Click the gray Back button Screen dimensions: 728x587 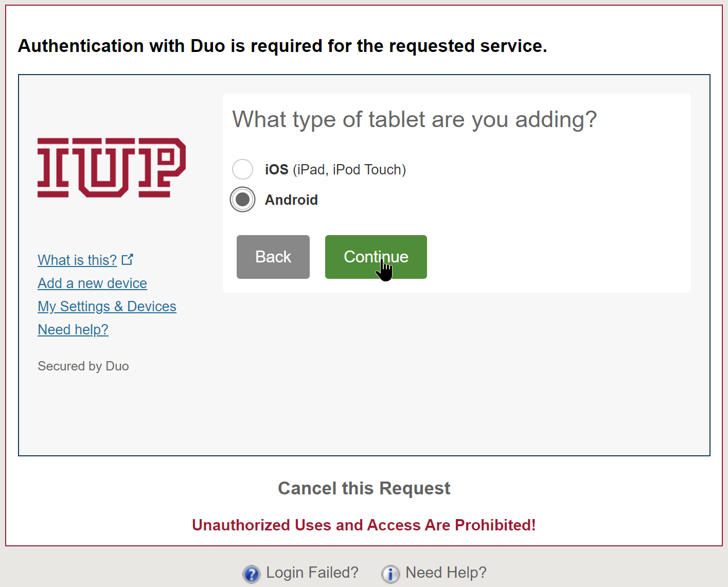273,257
